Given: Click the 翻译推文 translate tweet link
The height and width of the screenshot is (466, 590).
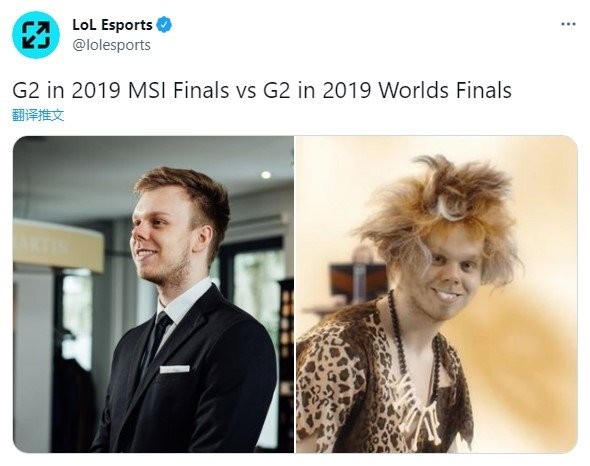Looking at the screenshot, I should tap(38, 115).
